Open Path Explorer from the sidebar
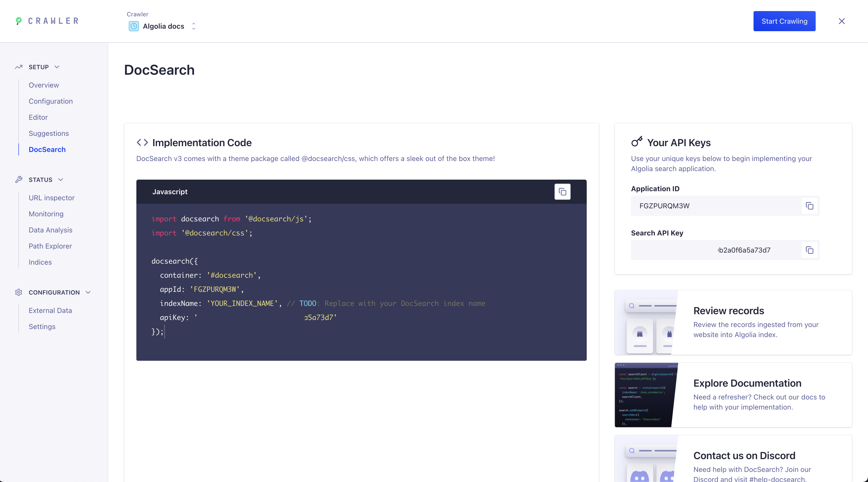This screenshot has width=868, height=482. 50,246
